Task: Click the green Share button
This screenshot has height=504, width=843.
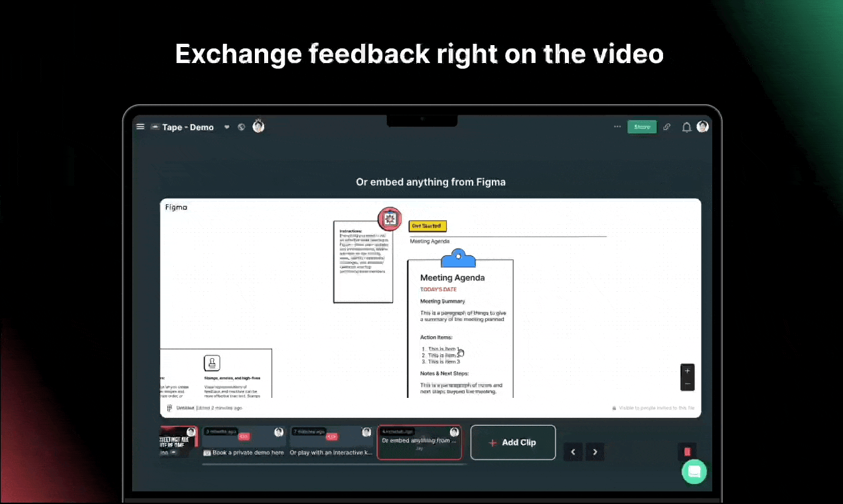Action: click(642, 127)
